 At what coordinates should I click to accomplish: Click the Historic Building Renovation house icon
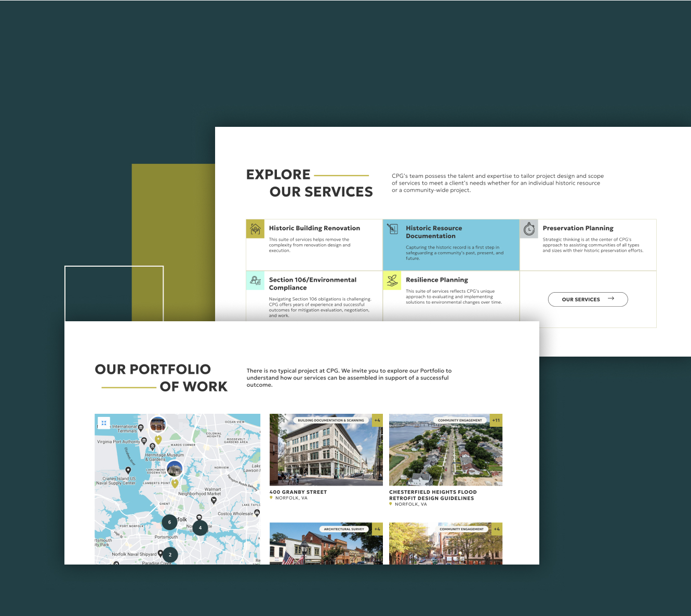point(255,229)
